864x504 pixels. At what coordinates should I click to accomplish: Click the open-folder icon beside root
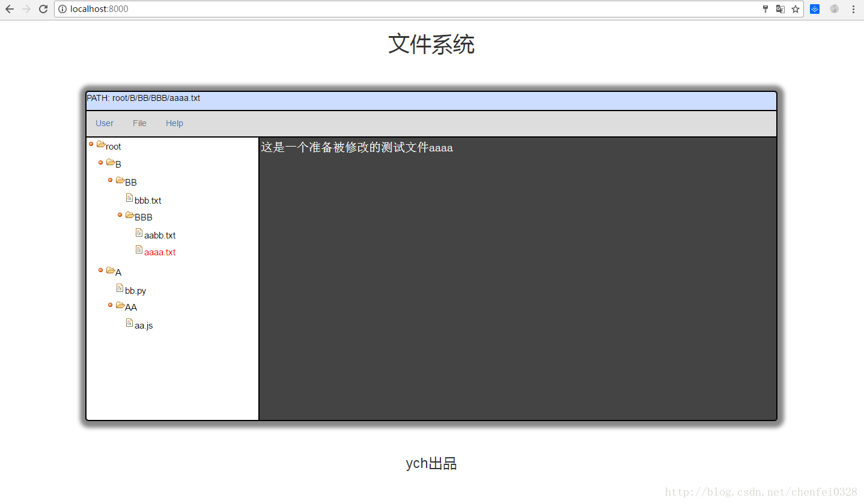pyautogui.click(x=101, y=144)
